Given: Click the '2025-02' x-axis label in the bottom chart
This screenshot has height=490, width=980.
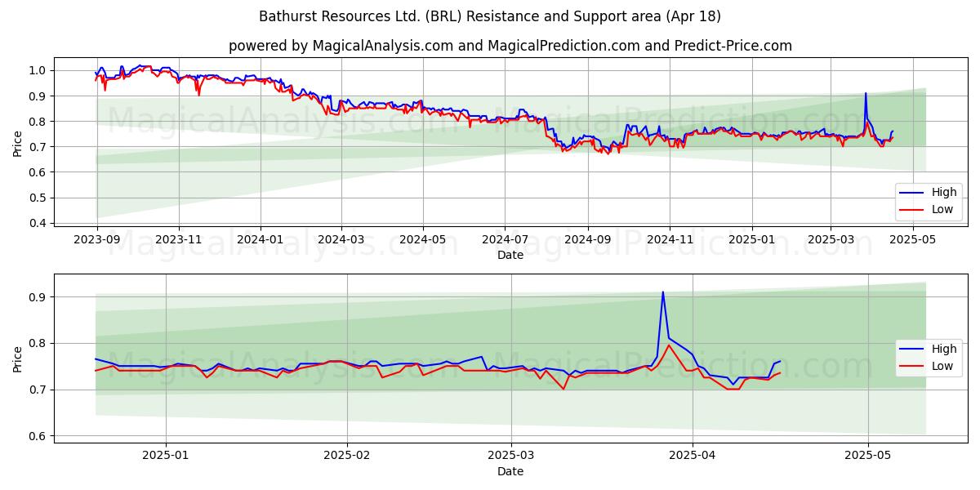Looking at the screenshot, I should coord(347,457).
